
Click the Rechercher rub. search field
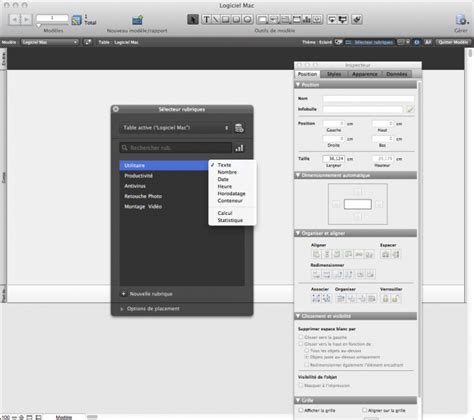coord(176,148)
